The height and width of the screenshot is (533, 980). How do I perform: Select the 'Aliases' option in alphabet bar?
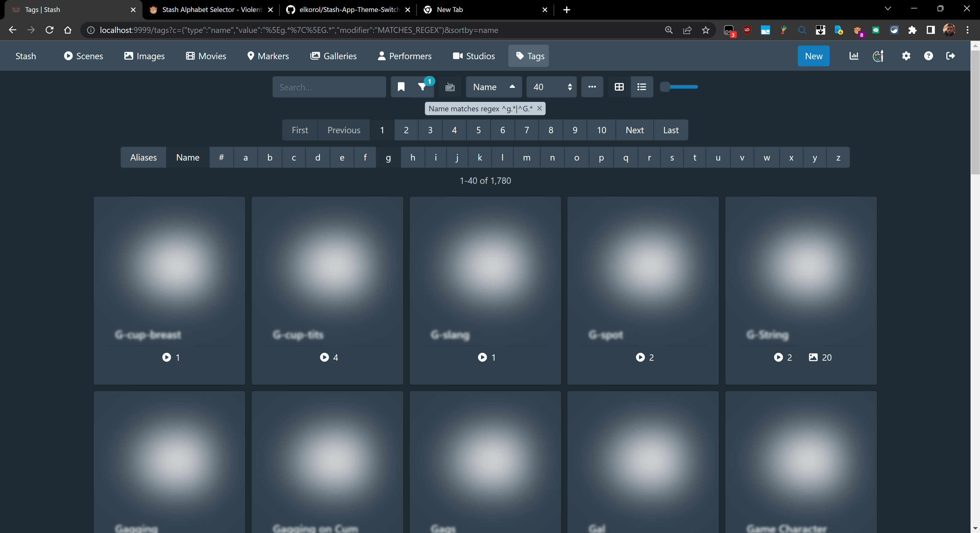tap(143, 157)
